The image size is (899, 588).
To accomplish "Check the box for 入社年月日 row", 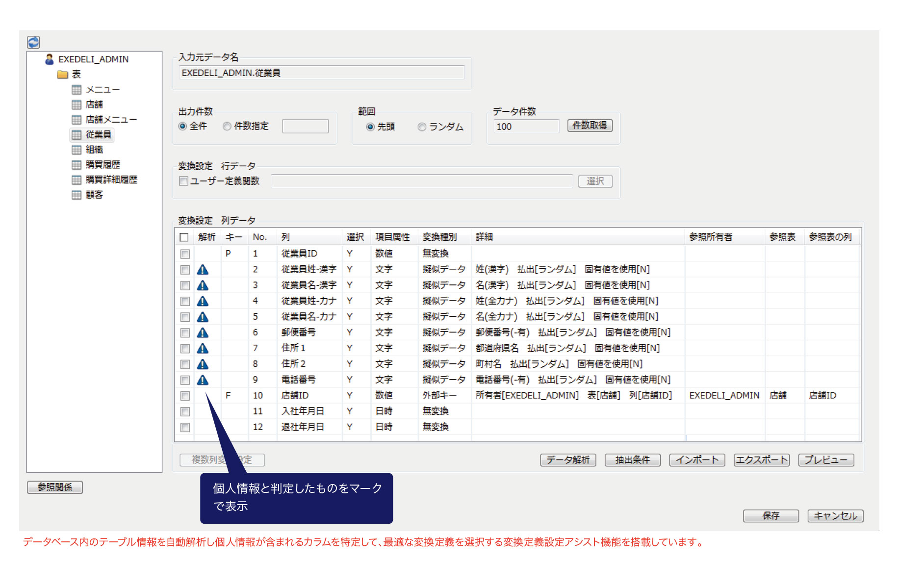I will click(185, 411).
